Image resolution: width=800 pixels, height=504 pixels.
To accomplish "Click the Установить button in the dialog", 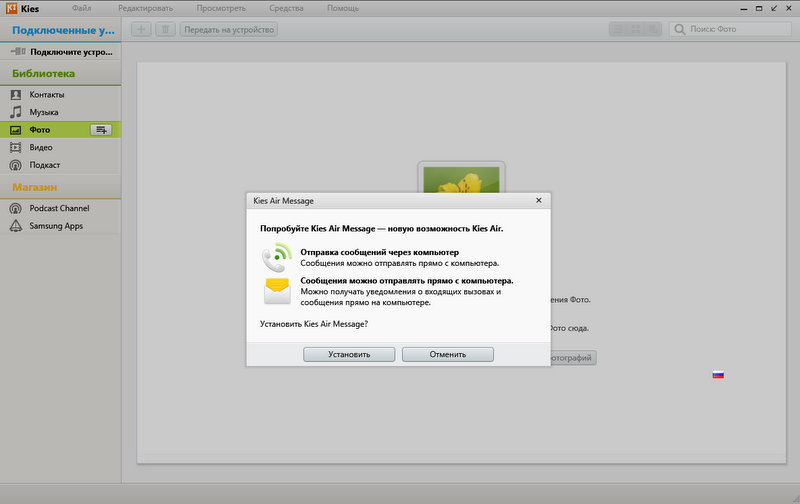I will [349, 354].
